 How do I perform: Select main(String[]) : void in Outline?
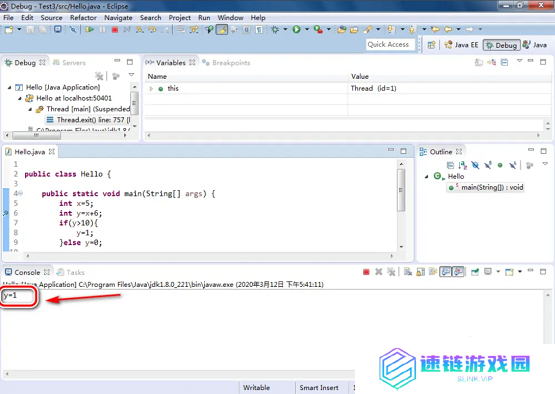(x=486, y=187)
